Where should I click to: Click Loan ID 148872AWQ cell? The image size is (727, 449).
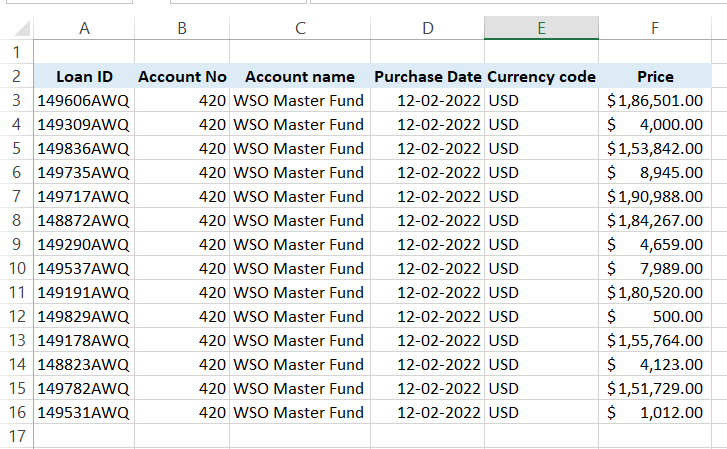click(x=84, y=220)
